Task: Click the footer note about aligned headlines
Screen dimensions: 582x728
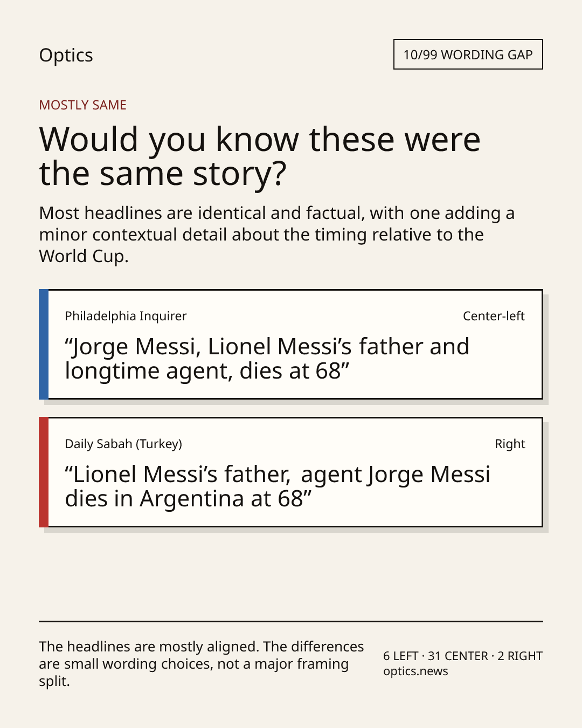Action: point(201,664)
